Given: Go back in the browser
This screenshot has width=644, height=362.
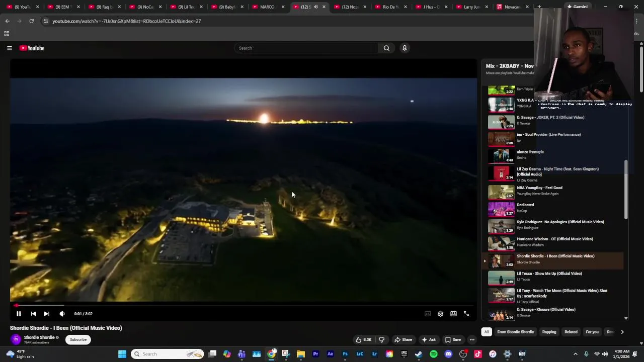Looking at the screenshot, I should [x=7, y=21].
